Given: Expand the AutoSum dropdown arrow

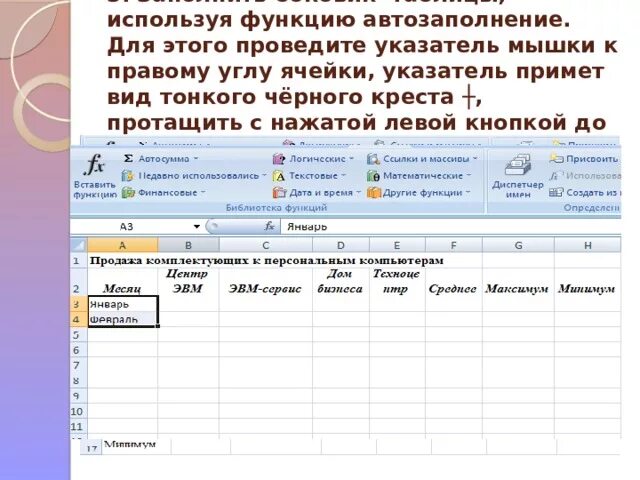Looking at the screenshot, I should (196, 158).
